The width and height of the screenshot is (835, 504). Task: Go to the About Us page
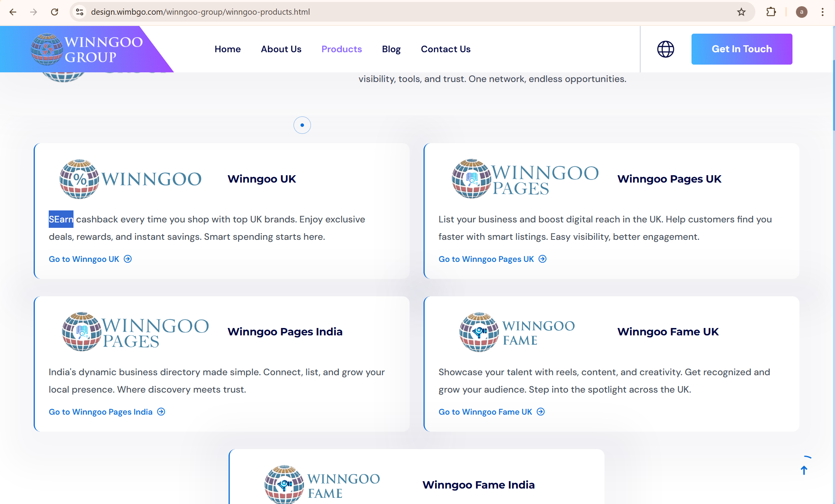coord(281,49)
